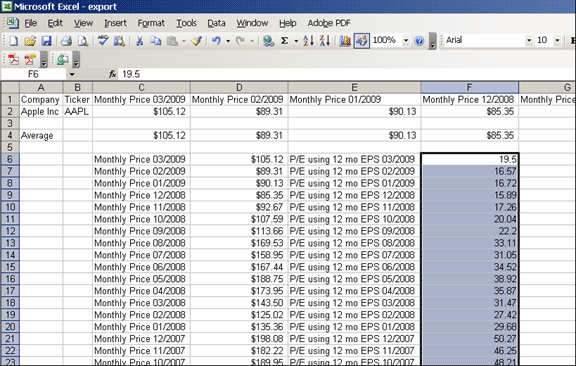Click the Select All corner button

coord(10,87)
